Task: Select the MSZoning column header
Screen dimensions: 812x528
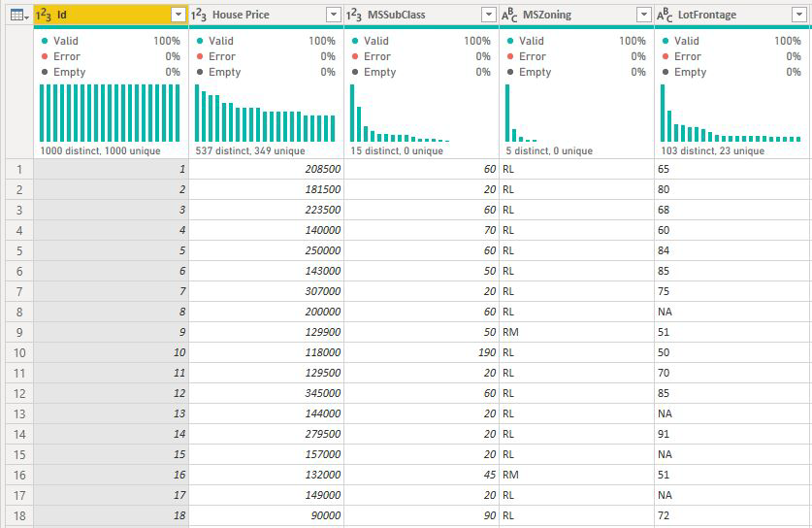Action: [x=568, y=15]
